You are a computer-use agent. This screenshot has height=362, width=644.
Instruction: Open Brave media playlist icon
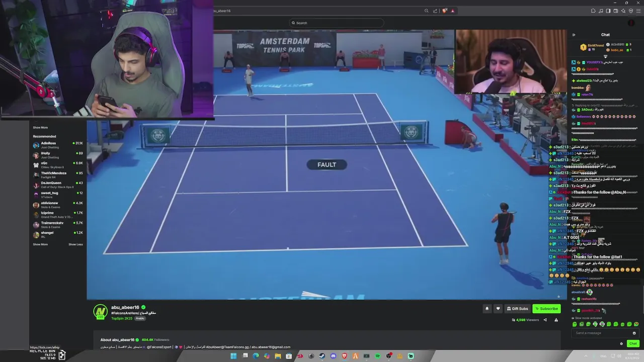pyautogui.click(x=601, y=11)
